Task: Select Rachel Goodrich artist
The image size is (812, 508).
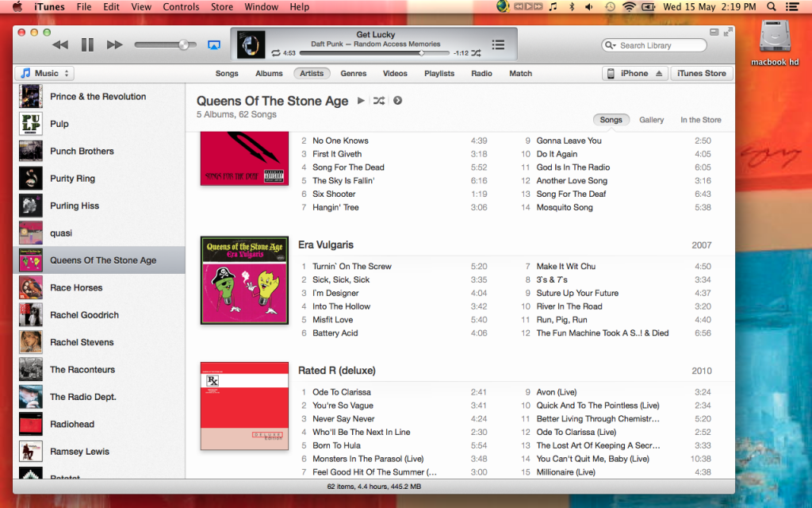Action: [x=99, y=314]
